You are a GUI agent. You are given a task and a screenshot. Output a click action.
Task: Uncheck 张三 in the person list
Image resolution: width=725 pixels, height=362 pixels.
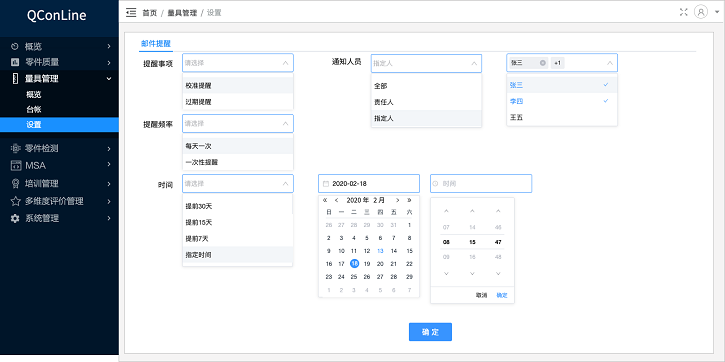pos(562,85)
